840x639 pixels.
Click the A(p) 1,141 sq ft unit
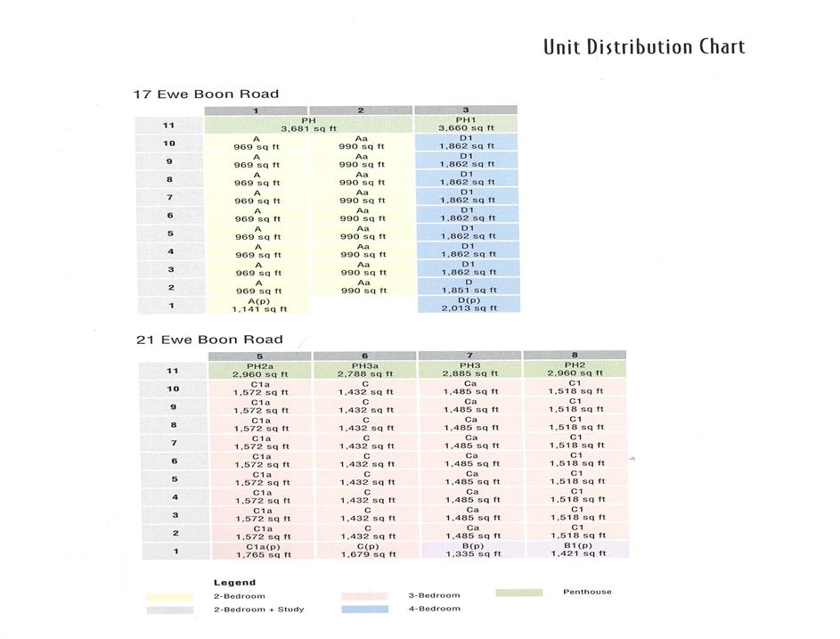[258, 305]
